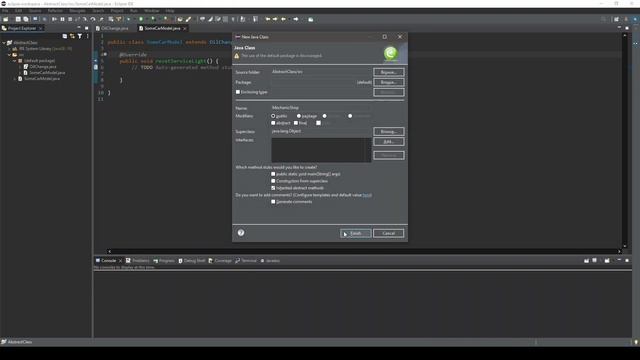Browse for the Source folder
The image size is (640, 360).
pyautogui.click(x=389, y=72)
